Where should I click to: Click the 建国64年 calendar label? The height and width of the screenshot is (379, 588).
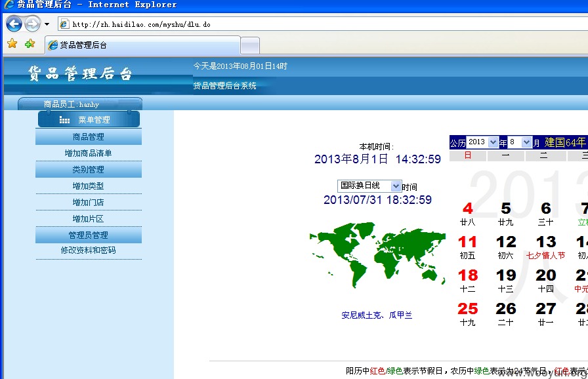pyautogui.click(x=565, y=142)
